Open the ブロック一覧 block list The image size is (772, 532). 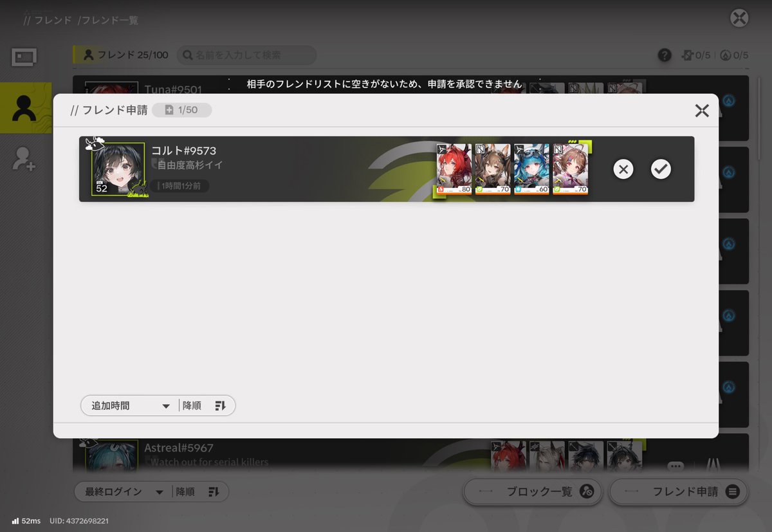point(533,491)
